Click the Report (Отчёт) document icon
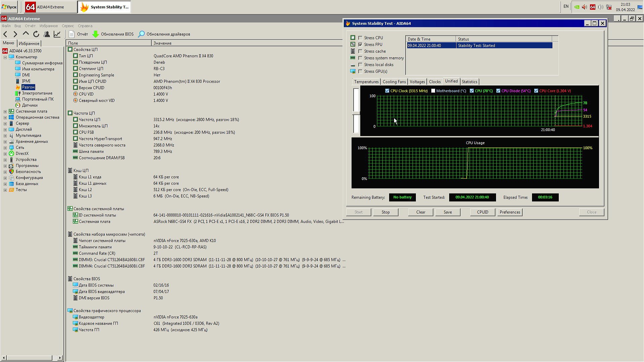The width and height of the screenshot is (644, 362). (71, 34)
